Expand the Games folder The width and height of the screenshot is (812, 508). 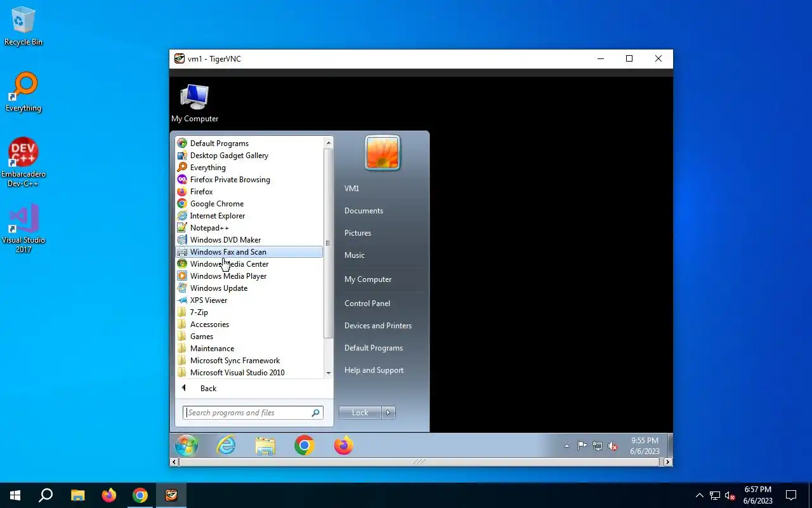249,337
